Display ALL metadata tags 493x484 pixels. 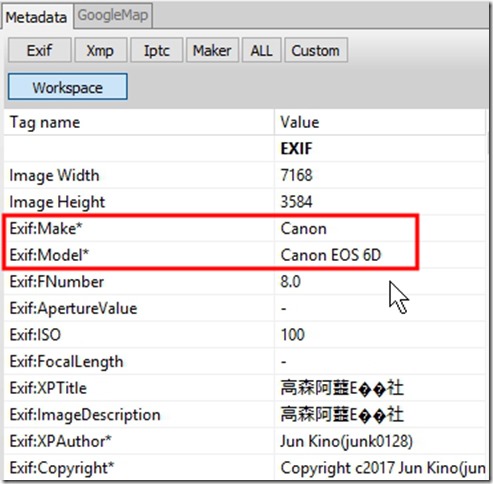coord(262,51)
